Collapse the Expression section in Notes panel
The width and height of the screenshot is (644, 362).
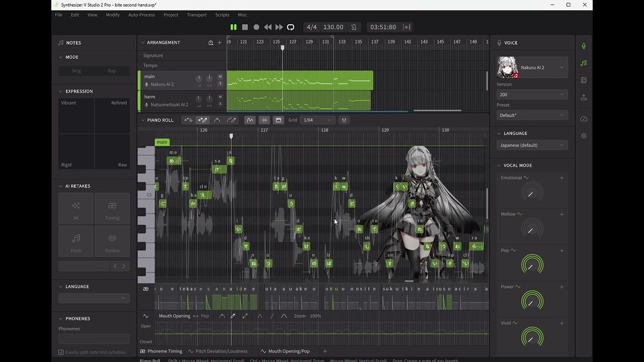click(61, 92)
